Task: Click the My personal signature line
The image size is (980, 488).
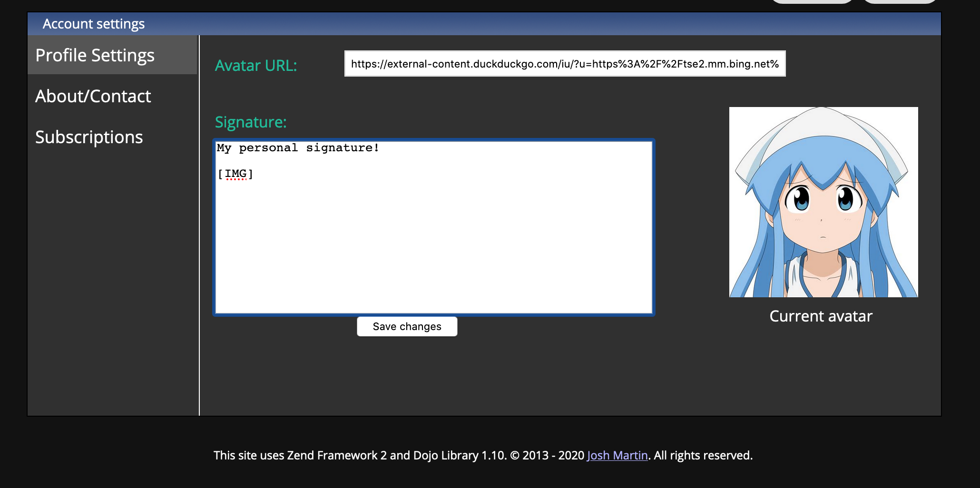Action: pos(297,147)
